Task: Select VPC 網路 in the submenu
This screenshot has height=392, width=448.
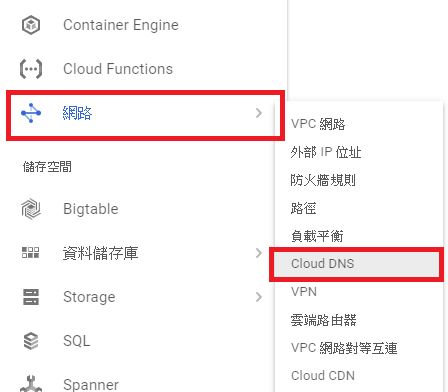Action: tap(318, 124)
